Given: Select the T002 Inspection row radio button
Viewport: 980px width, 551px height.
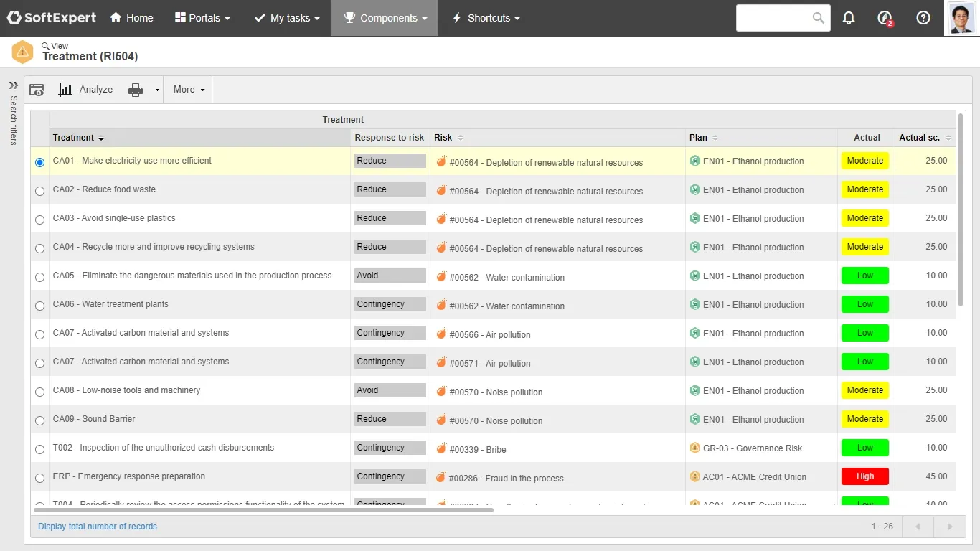Looking at the screenshot, I should click(39, 449).
